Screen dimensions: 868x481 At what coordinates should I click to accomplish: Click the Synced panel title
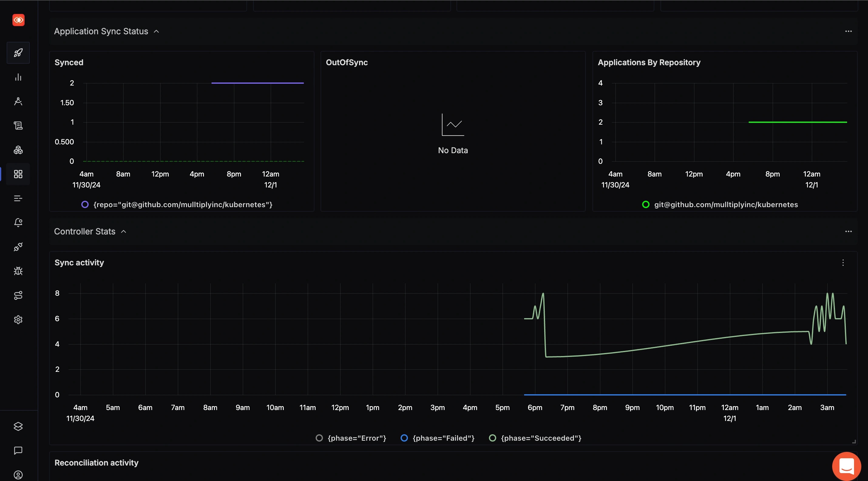69,62
